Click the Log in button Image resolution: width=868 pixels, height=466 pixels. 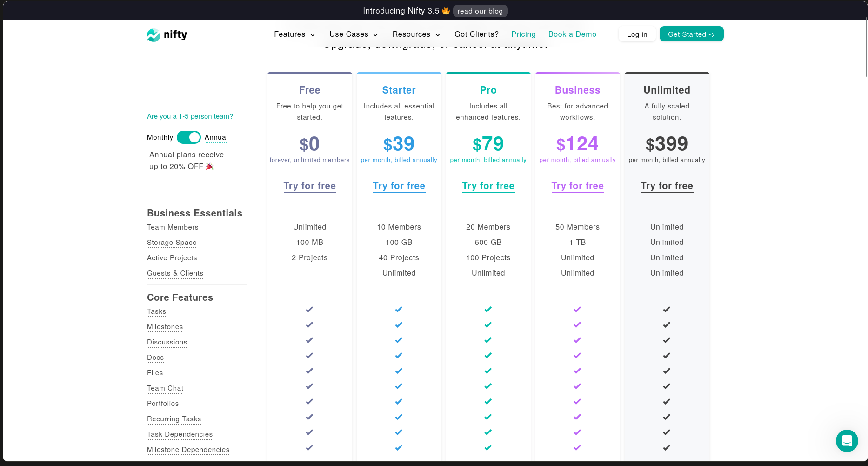pos(637,34)
